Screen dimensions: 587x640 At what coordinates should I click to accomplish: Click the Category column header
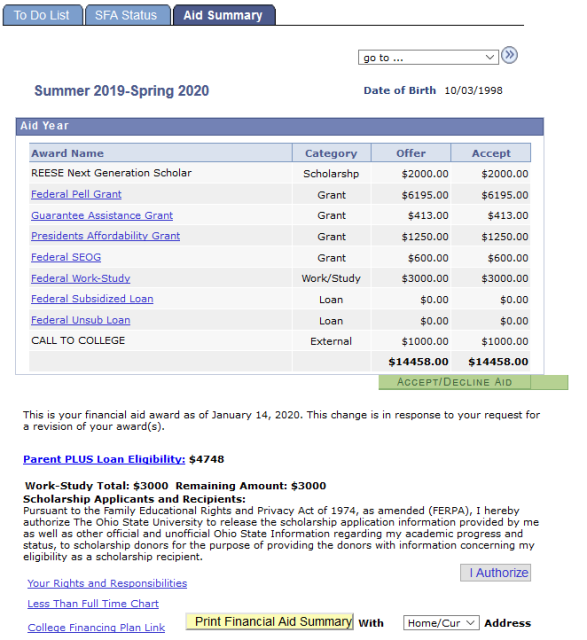pos(331,153)
